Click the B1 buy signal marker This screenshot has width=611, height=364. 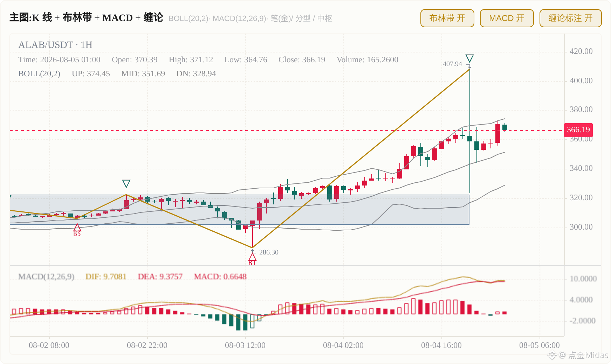[252, 259]
